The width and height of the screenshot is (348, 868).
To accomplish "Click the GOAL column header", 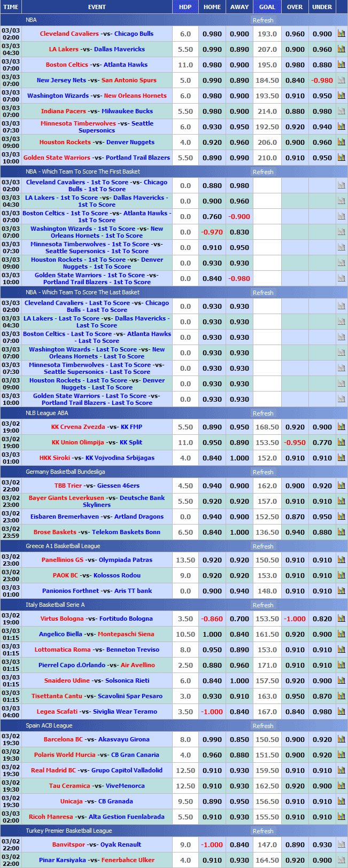I will pyautogui.click(x=267, y=7).
